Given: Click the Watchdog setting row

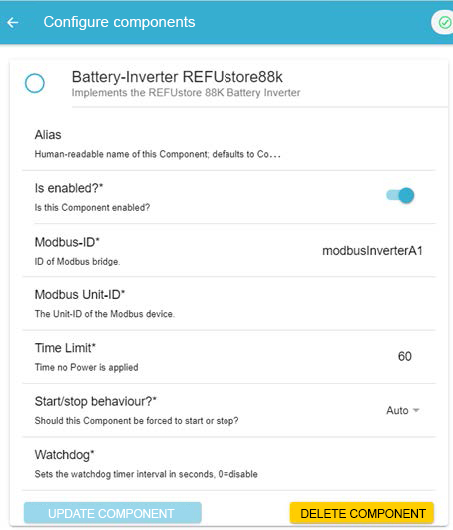Looking at the screenshot, I should pos(229,464).
